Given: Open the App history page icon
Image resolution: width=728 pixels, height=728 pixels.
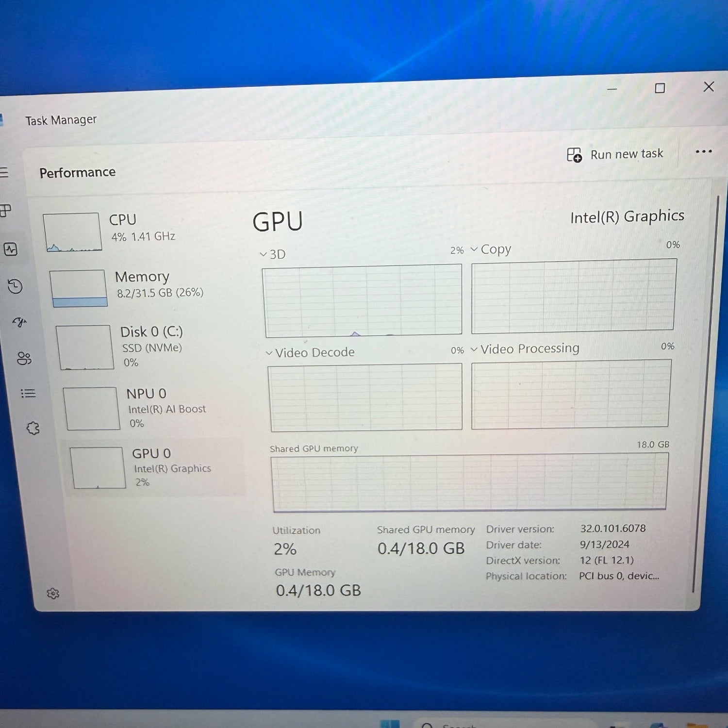Looking at the screenshot, I should (x=15, y=286).
